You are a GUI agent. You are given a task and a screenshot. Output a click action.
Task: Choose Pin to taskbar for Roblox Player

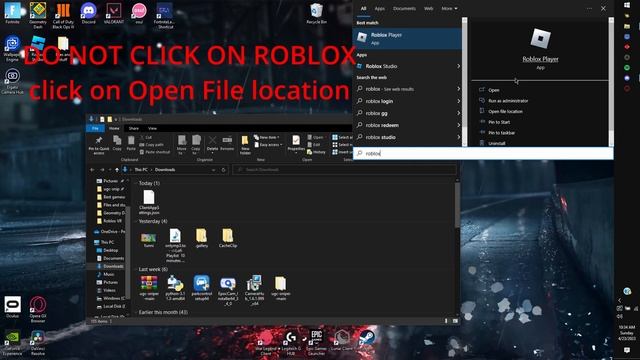501,133
